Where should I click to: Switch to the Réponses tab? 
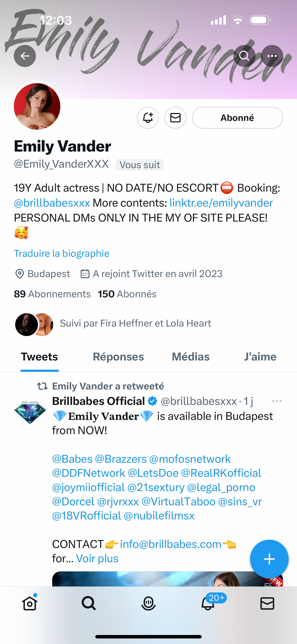(x=118, y=357)
